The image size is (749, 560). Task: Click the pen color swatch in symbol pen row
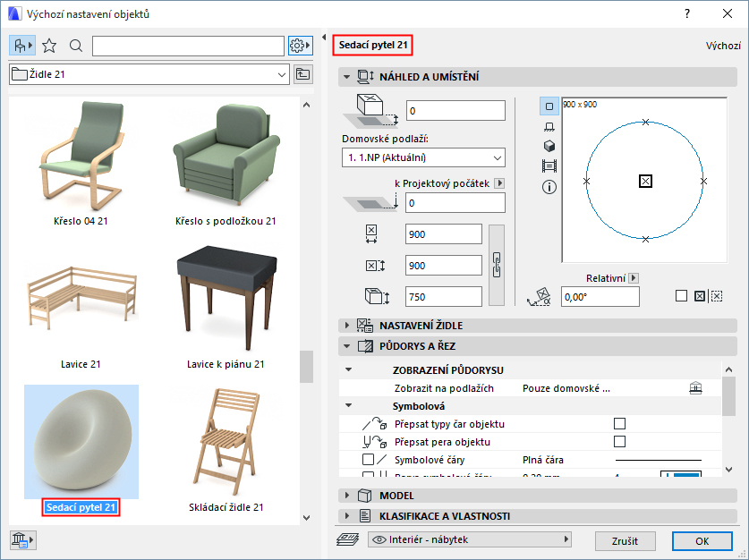pos(681,474)
